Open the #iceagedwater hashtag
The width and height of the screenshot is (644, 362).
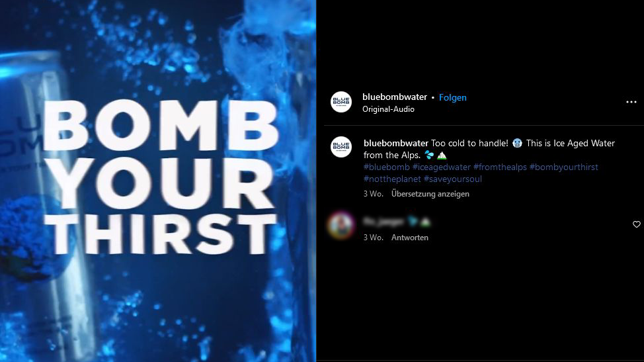click(x=442, y=167)
